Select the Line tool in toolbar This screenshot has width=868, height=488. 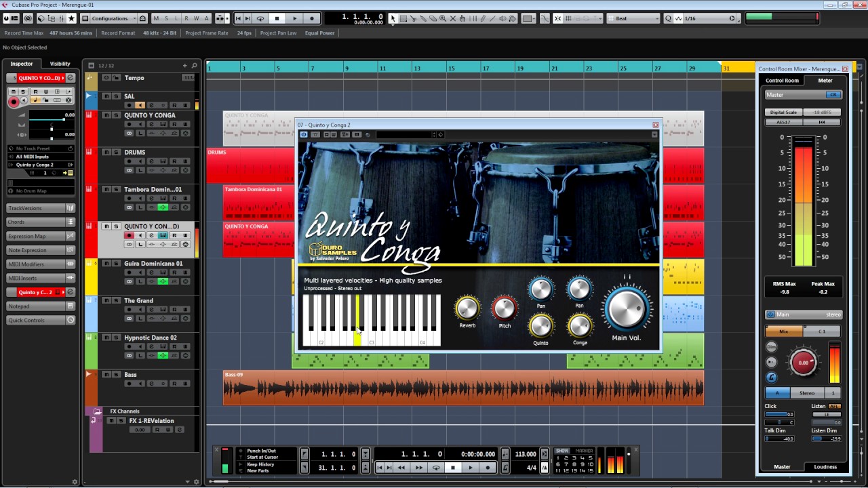492,18
